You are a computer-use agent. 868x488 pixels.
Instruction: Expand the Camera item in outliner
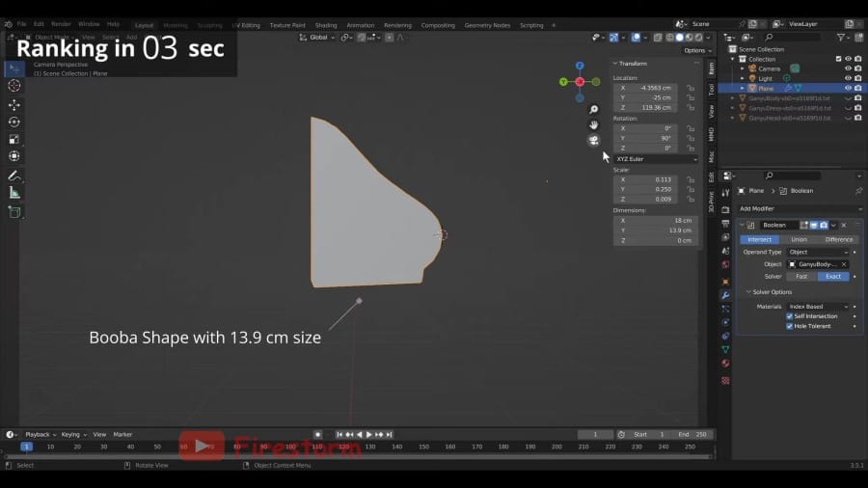coord(743,68)
